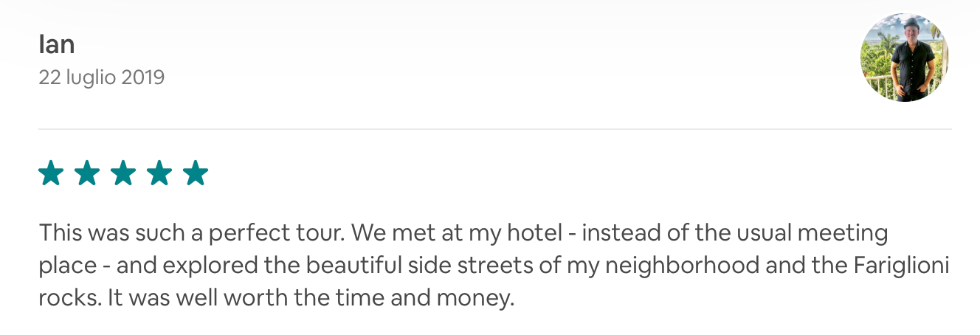Click the reviewer name Ian

57,45
